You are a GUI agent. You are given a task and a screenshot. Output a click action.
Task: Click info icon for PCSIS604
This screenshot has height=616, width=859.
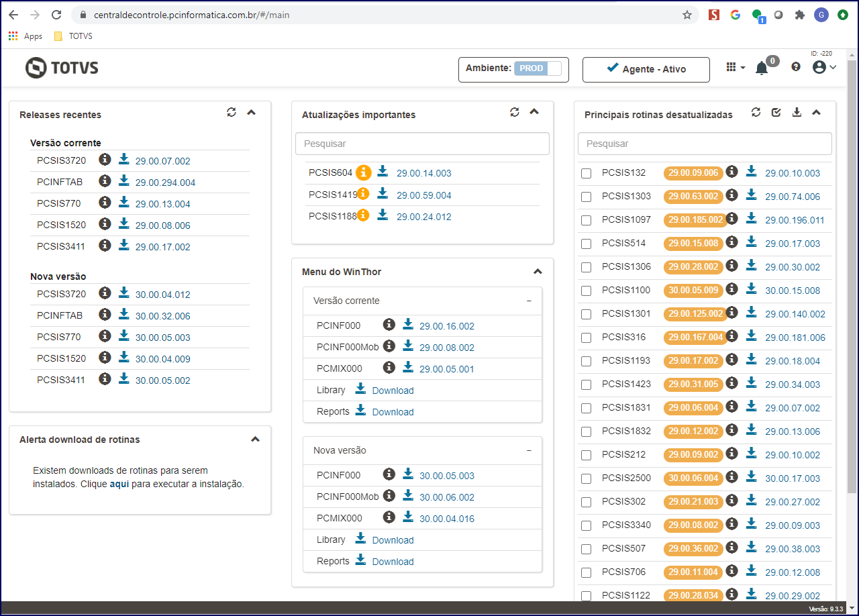click(363, 172)
